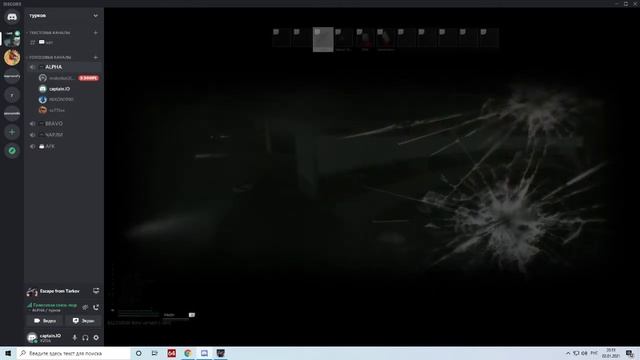The image size is (640, 360).
Task: Join the BRAVO voice channel
Action: click(64, 123)
